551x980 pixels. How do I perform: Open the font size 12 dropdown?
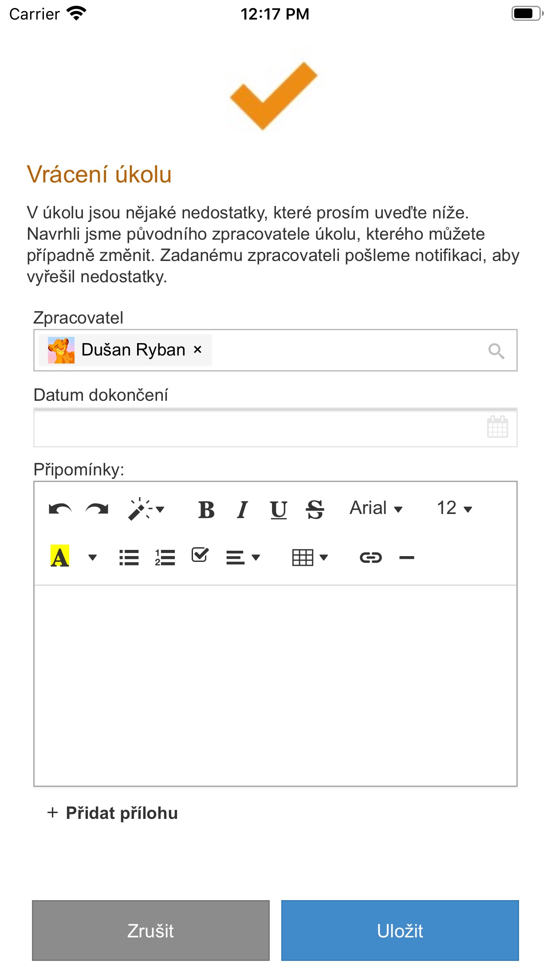tap(455, 508)
